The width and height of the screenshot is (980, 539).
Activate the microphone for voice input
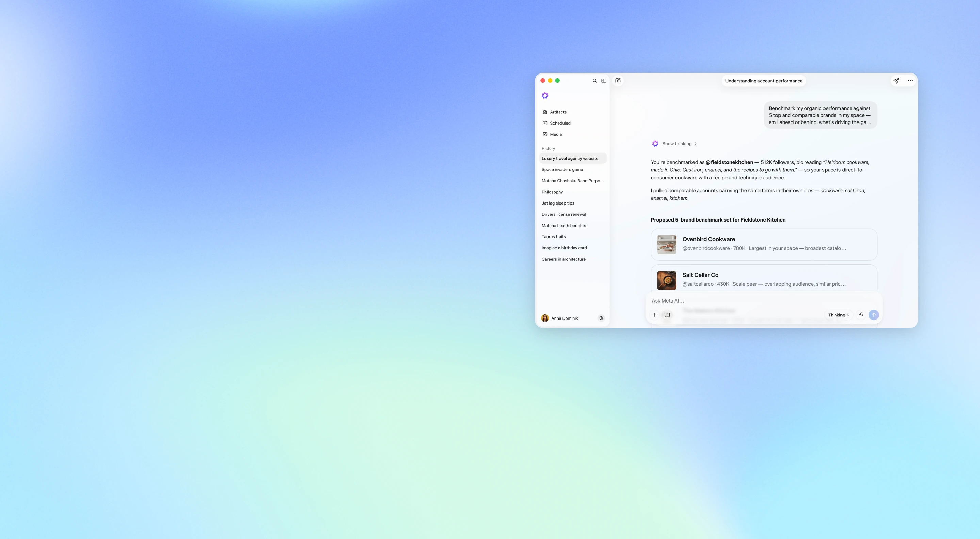point(861,315)
